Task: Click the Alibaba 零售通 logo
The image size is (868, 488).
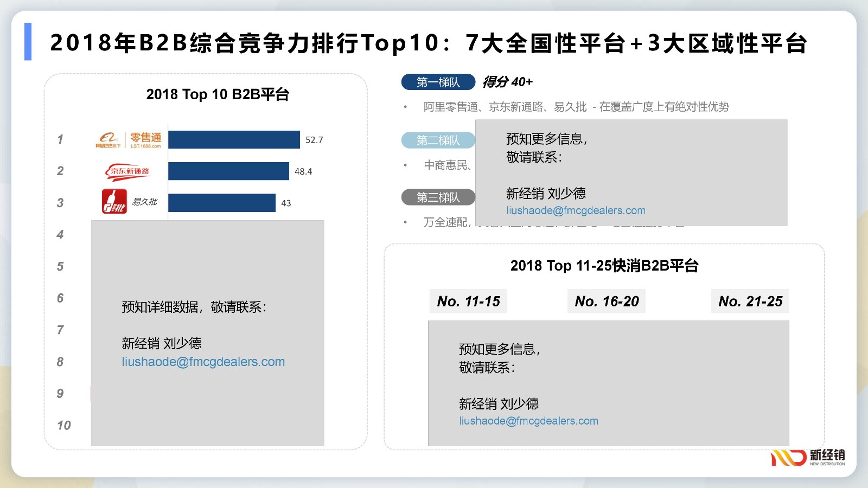Action: coord(129,139)
